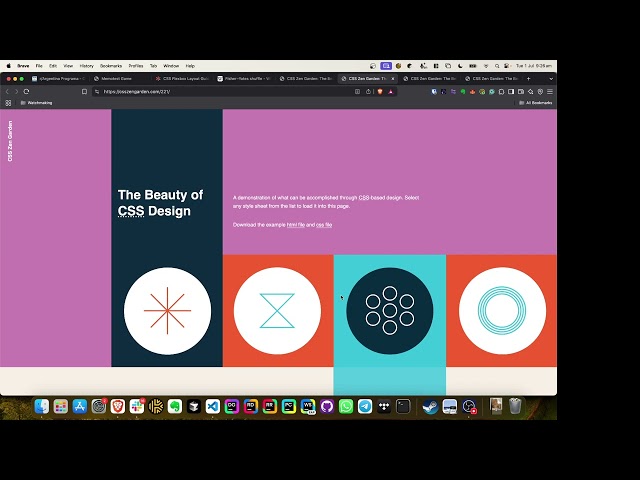
Task: Click the address bar showing csszengarden.com/221/
Action: click(x=200, y=91)
